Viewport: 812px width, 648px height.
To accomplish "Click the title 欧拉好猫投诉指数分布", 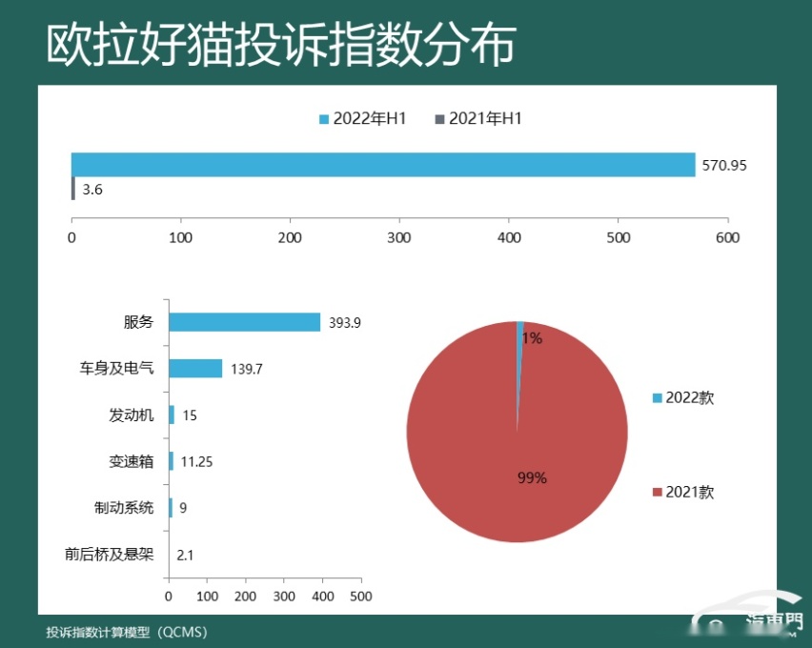I will click(x=281, y=45).
